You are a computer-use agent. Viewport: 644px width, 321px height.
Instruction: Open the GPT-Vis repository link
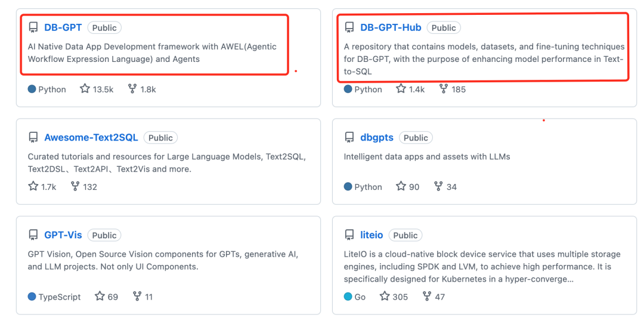tap(63, 235)
